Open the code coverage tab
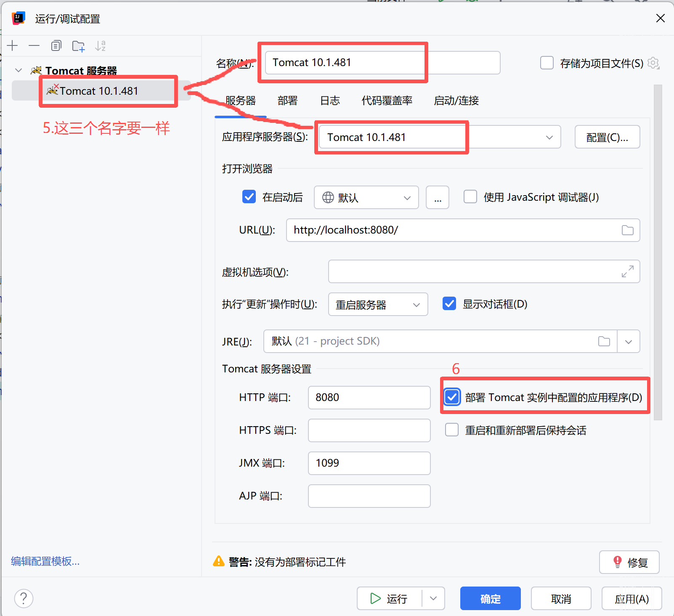The image size is (674, 616). click(387, 101)
